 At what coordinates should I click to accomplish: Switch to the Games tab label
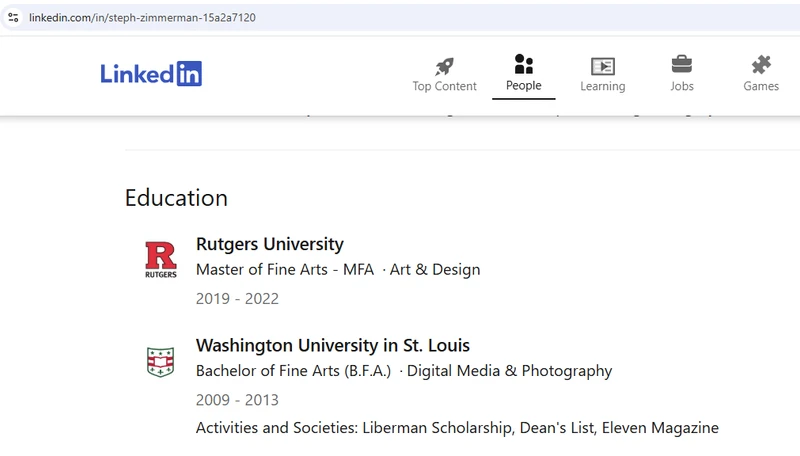coord(761,86)
